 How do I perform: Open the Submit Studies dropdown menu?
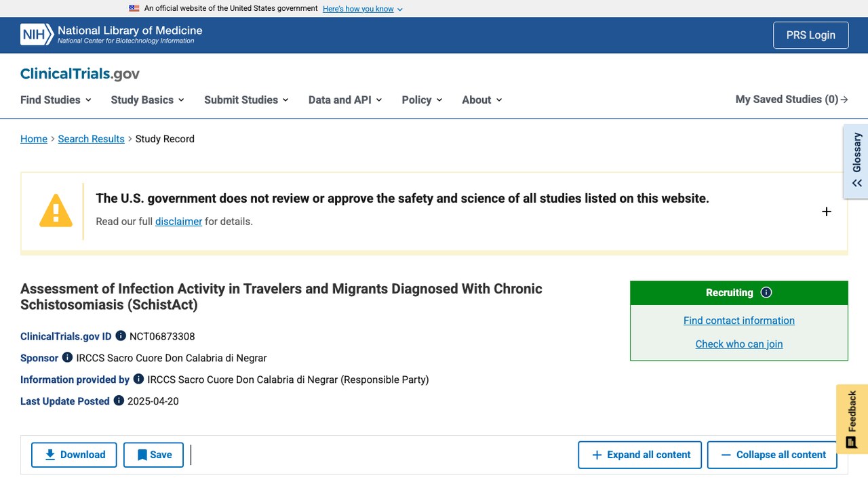247,100
